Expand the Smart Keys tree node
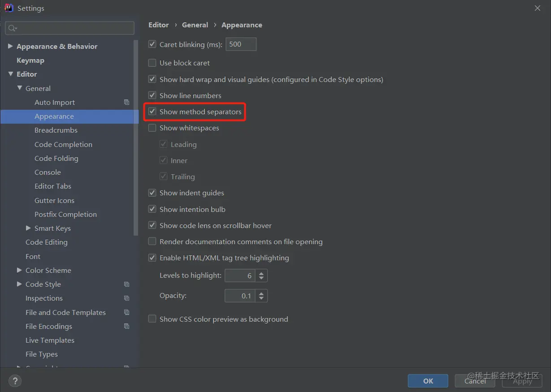Viewport: 551px width, 392px height. coord(28,228)
